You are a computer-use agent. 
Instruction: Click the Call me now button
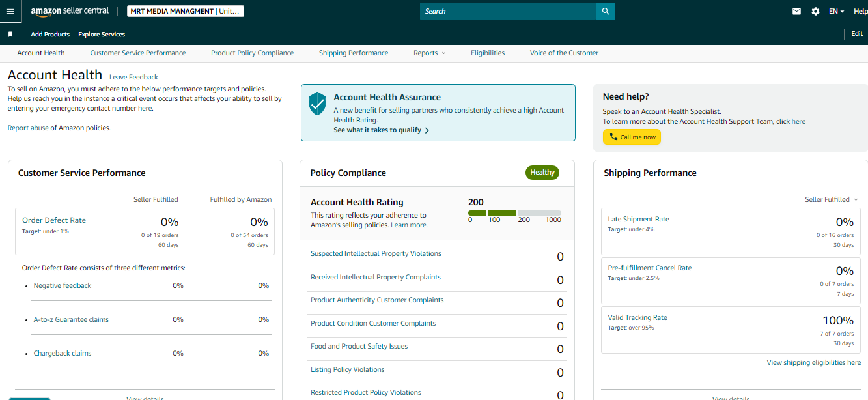[x=632, y=137]
